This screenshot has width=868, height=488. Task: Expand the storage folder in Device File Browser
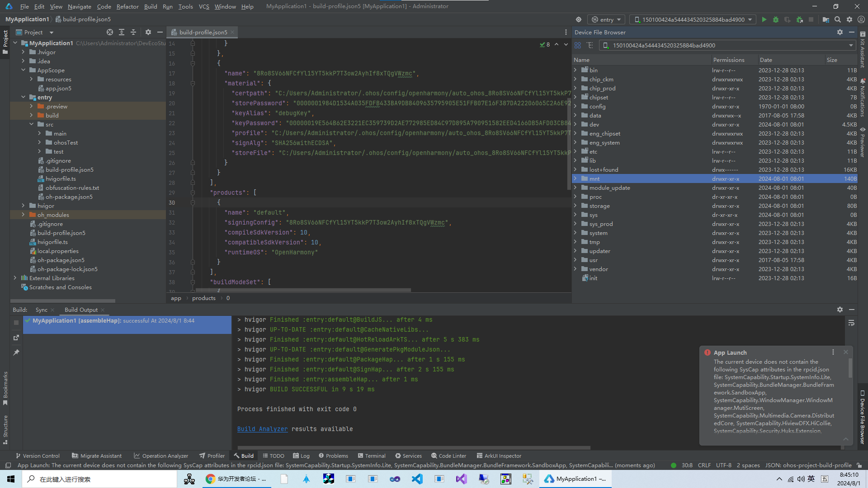click(576, 206)
